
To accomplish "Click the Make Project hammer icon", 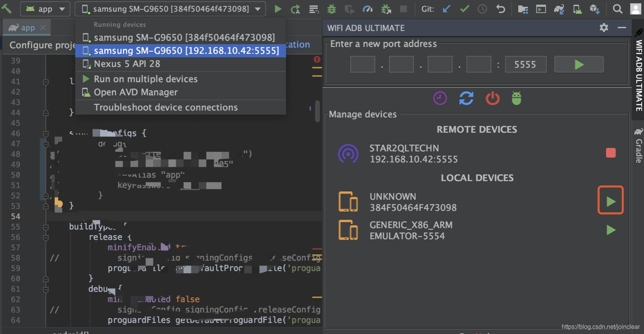I will [6, 8].
